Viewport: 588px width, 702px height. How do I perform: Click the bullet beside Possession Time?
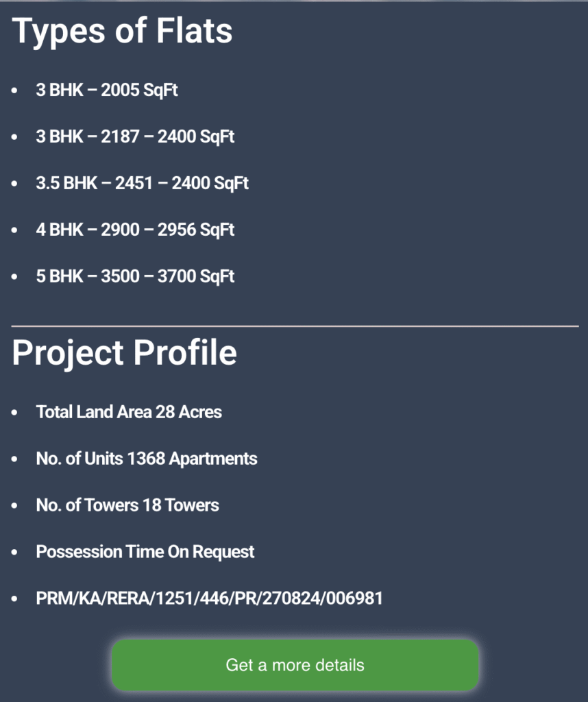14,552
